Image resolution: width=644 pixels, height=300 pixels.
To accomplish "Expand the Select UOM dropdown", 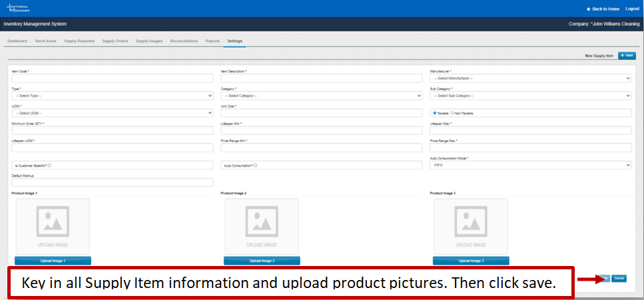I will click(113, 113).
